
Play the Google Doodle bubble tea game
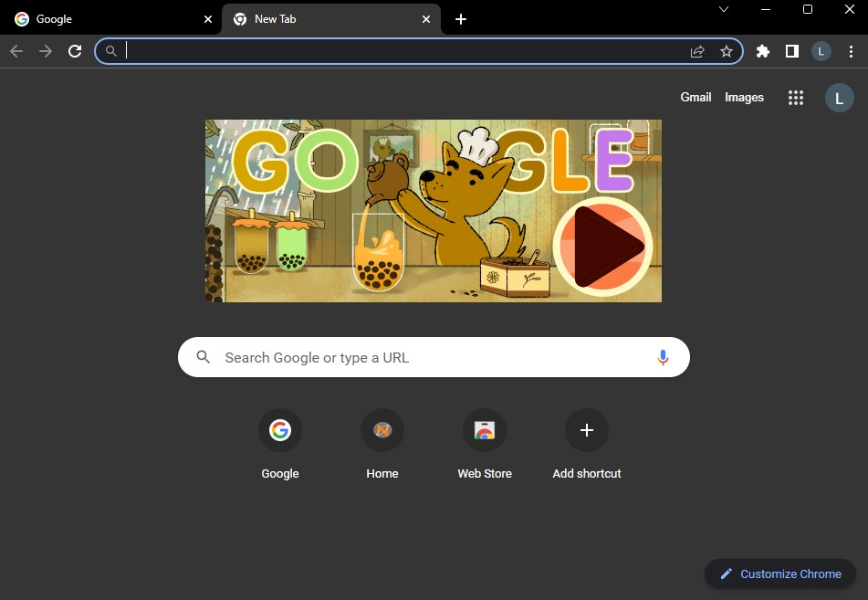coord(602,247)
